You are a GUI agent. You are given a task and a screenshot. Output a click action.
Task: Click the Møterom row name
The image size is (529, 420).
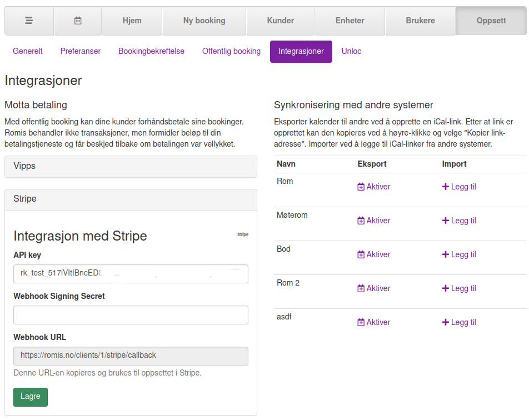292,215
